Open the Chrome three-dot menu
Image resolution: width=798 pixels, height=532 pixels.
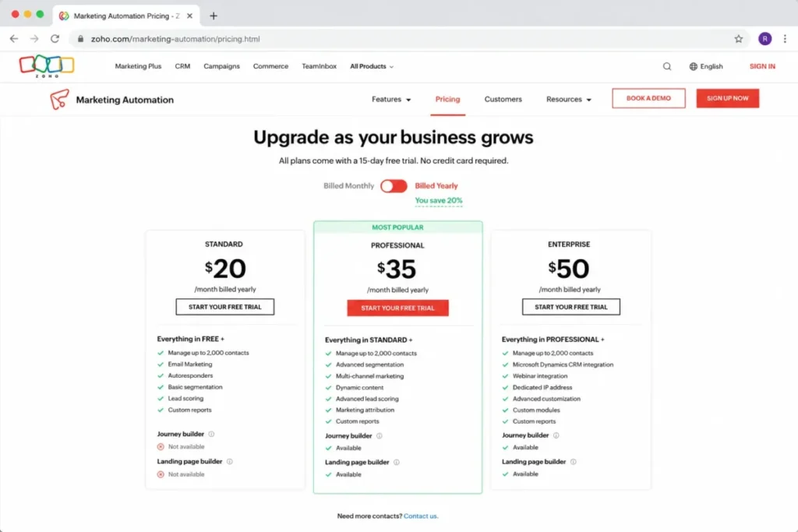(x=785, y=39)
